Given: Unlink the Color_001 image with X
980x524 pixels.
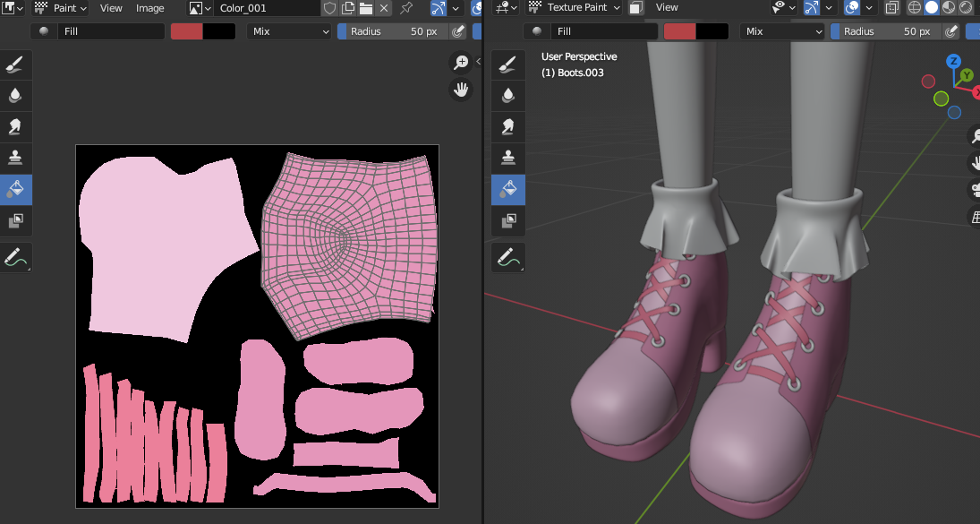Looking at the screenshot, I should [384, 8].
